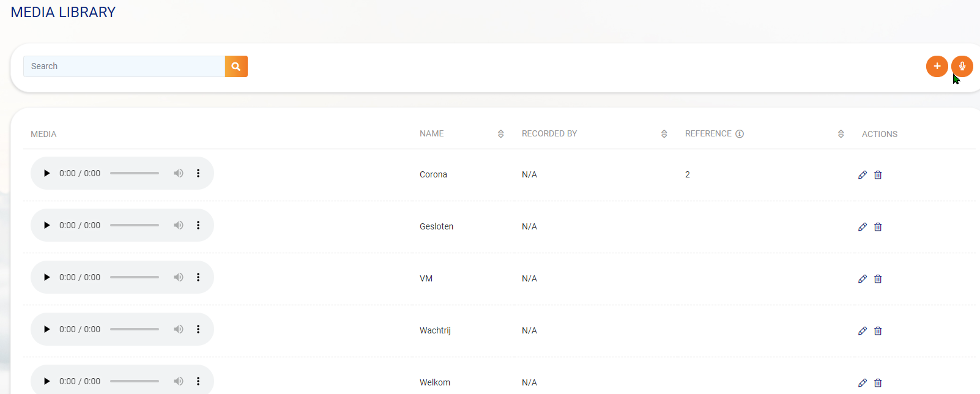The height and width of the screenshot is (394, 980).
Task: Delete the Corona media entry
Action: (x=878, y=175)
